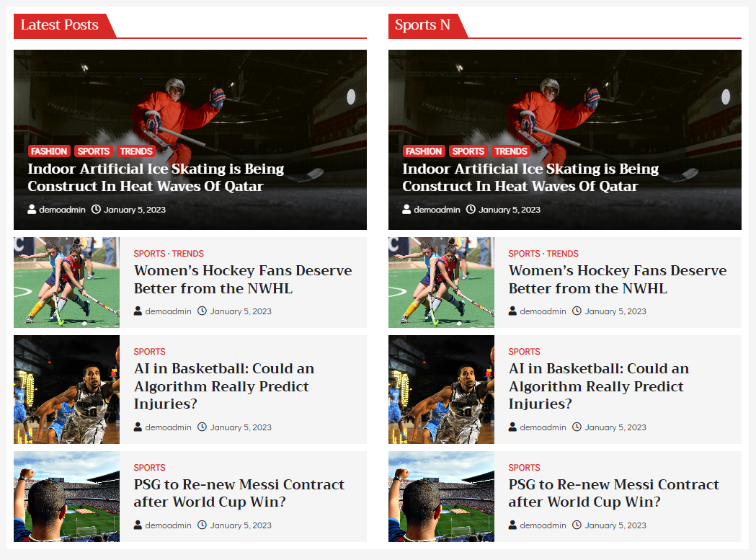Open basketball player thumbnail in Latest Posts
The image size is (756, 560).
66,389
